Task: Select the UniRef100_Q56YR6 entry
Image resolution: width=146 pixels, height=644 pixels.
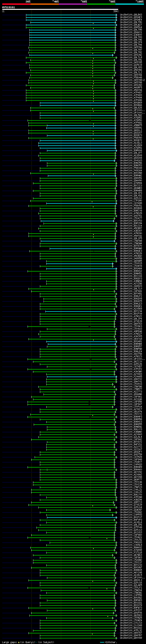Action: pos(131,70)
